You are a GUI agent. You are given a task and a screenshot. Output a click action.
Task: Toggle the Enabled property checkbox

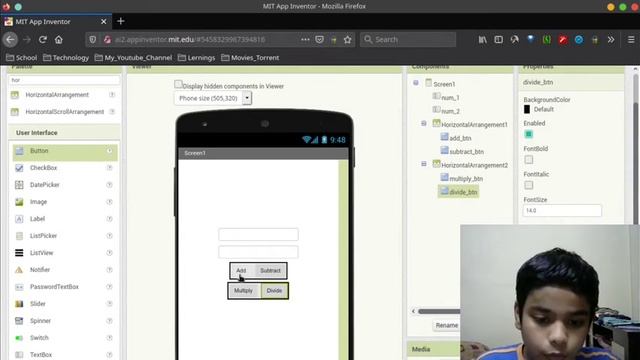529,134
